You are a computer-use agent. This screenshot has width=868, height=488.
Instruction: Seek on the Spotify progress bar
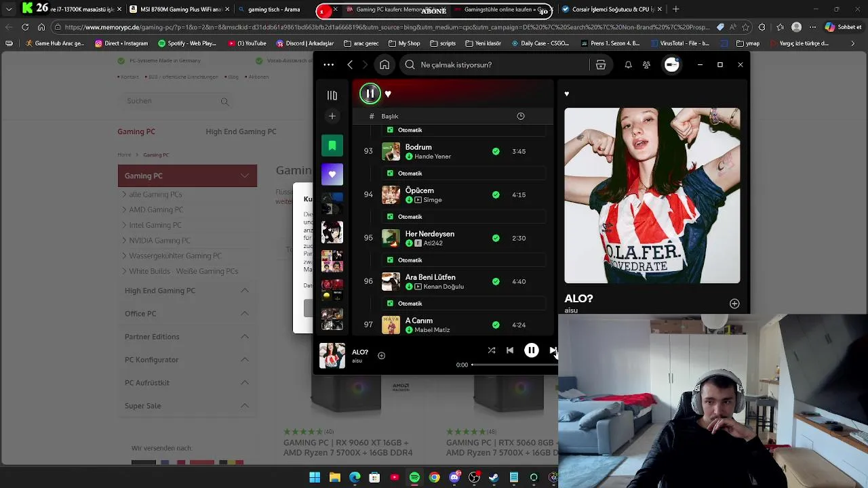(514, 365)
